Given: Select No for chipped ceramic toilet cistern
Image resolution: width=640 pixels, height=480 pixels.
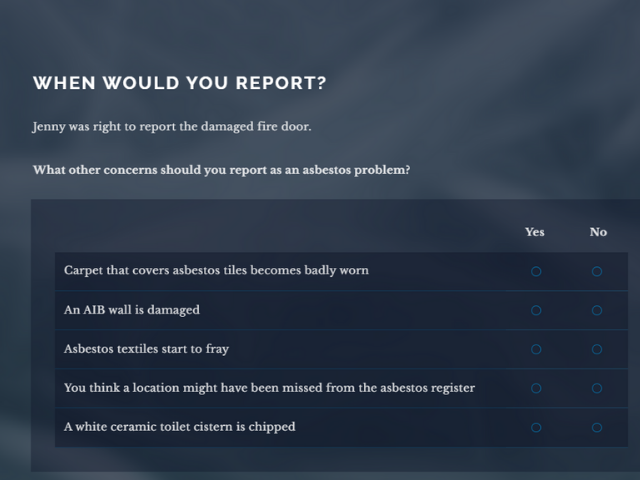Looking at the screenshot, I should (x=597, y=427).
